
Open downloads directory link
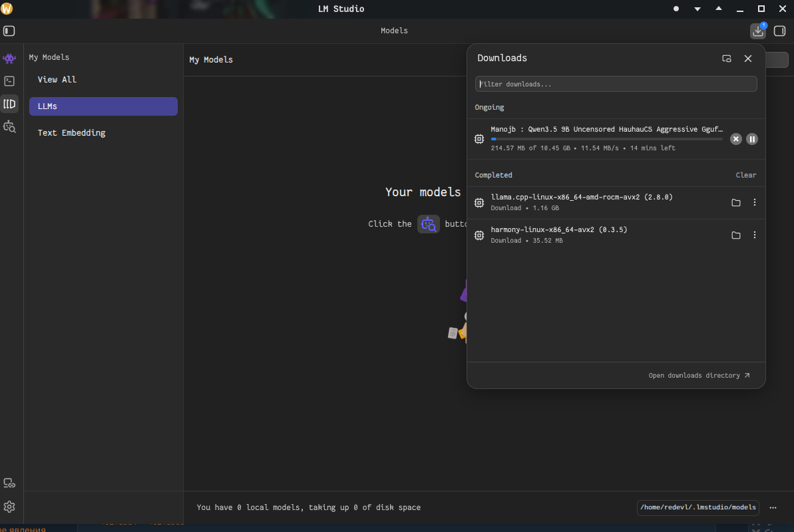699,376
